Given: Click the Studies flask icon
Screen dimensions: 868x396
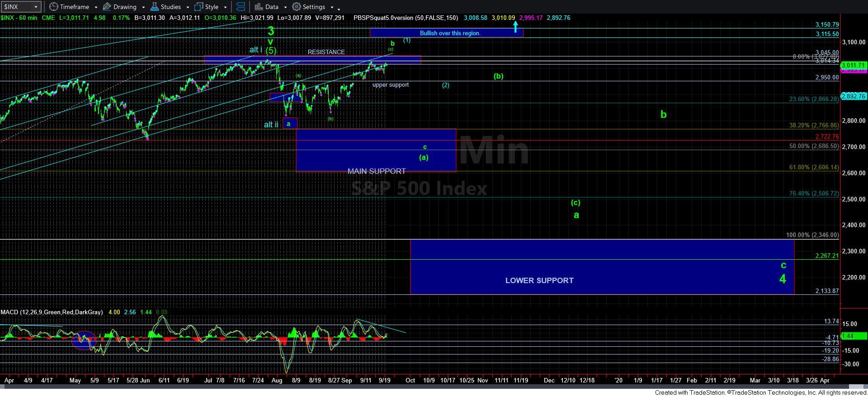Looking at the screenshot, I should pyautogui.click(x=154, y=7).
